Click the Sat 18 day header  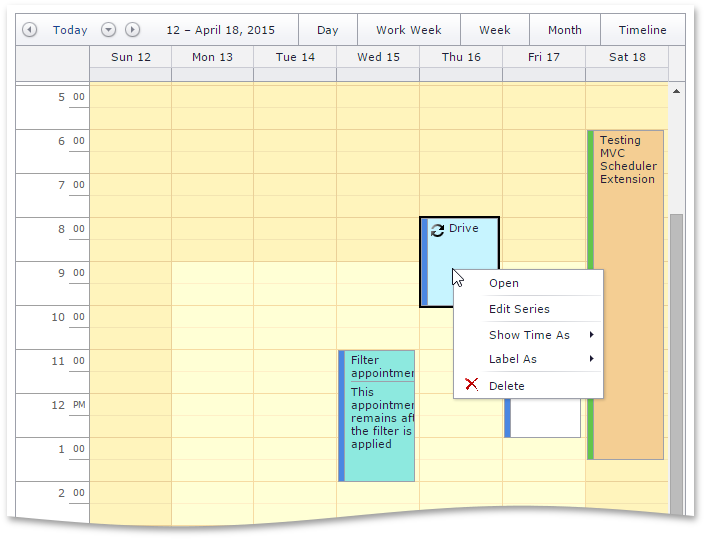pos(627,57)
